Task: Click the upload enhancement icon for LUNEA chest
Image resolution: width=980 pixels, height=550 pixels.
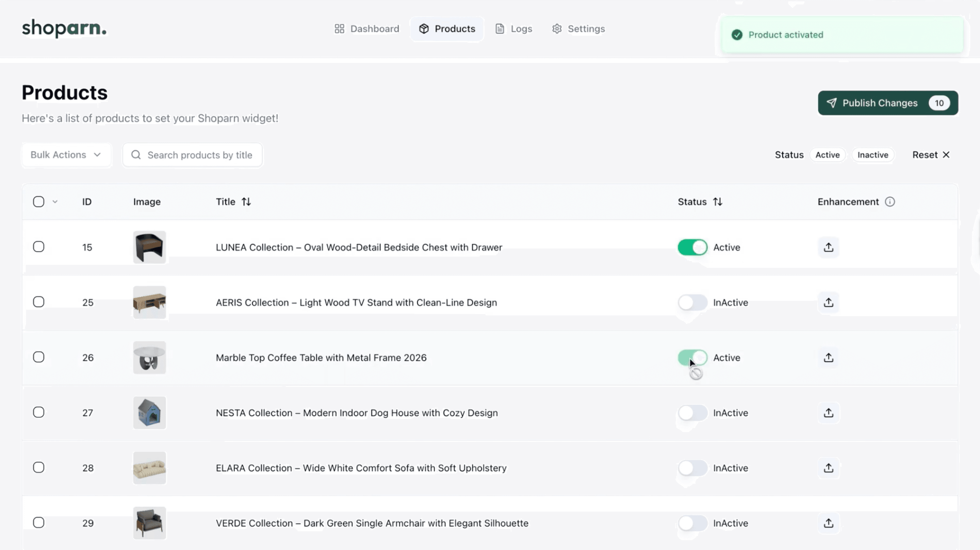Action: [x=828, y=247]
